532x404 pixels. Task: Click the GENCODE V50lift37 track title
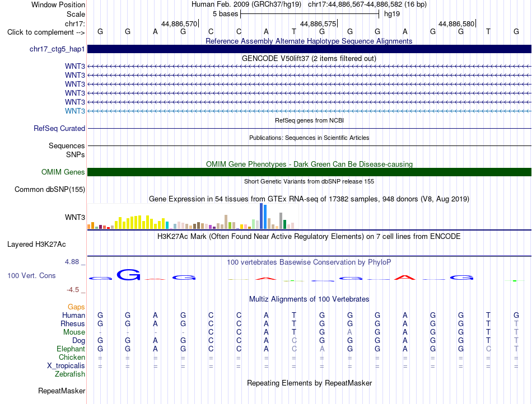tap(309, 58)
